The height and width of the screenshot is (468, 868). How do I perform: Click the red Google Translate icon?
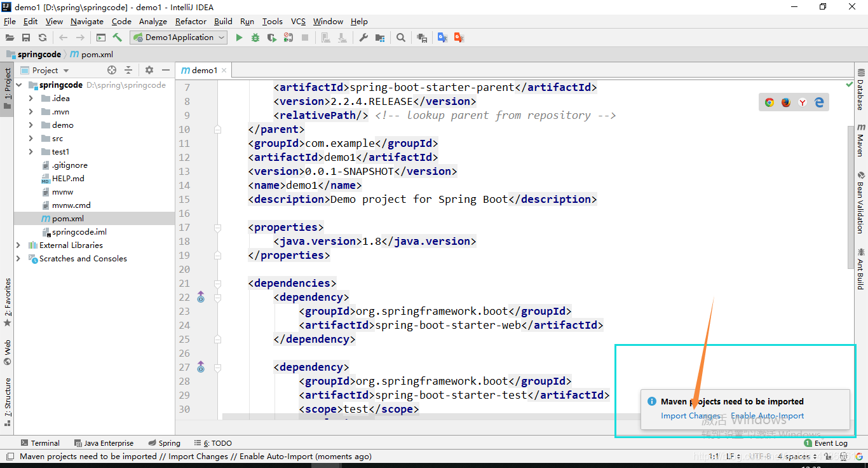[459, 38]
